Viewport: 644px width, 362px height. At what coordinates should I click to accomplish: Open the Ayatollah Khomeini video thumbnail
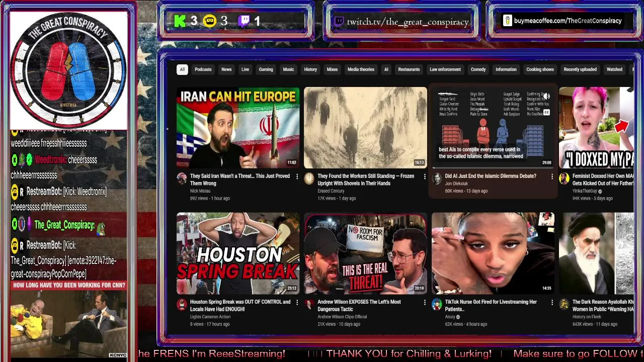[596, 253]
